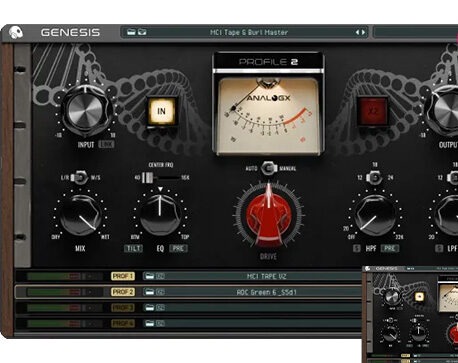Open the preset folder in the top bar
This screenshot has height=363, width=458.
coord(132,32)
